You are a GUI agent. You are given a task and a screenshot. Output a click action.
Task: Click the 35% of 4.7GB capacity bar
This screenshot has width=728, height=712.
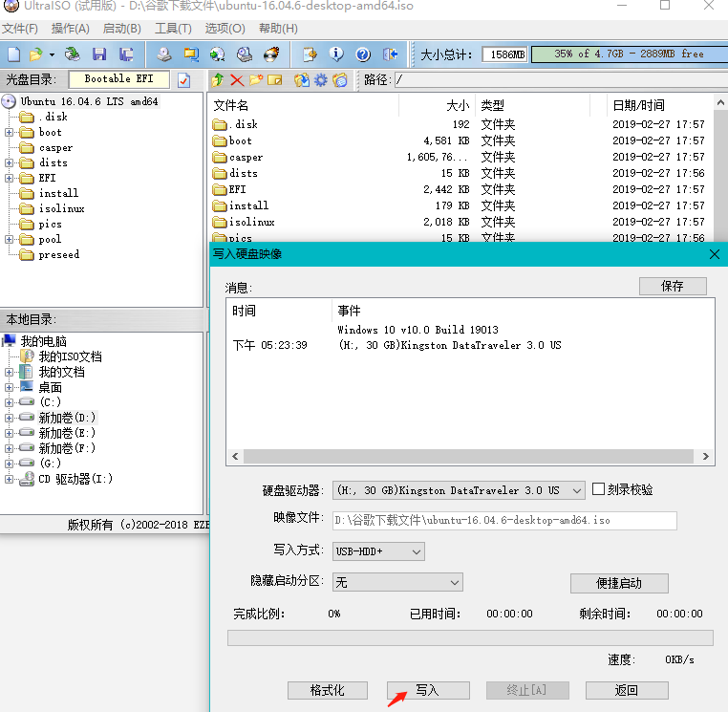[630, 54]
